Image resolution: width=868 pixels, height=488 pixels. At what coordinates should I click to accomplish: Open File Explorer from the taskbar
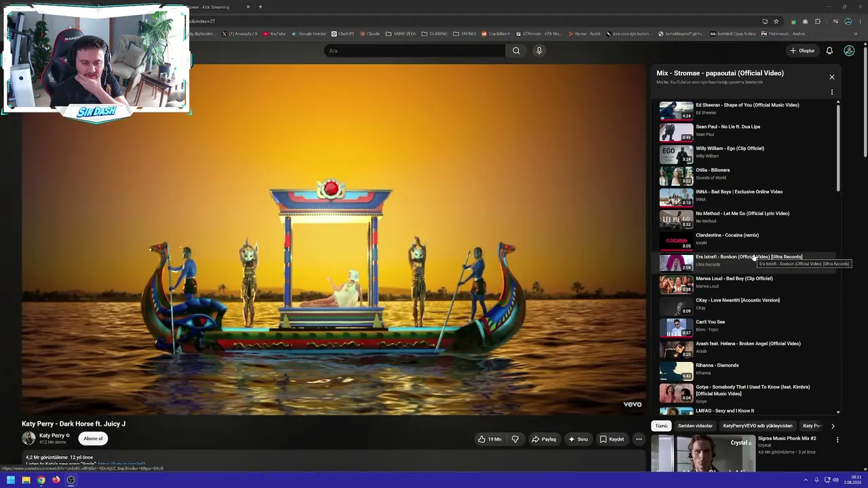(x=26, y=480)
